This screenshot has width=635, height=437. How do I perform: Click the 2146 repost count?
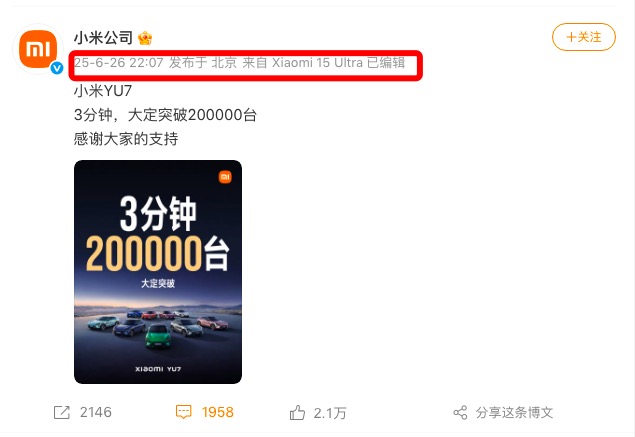click(x=96, y=412)
